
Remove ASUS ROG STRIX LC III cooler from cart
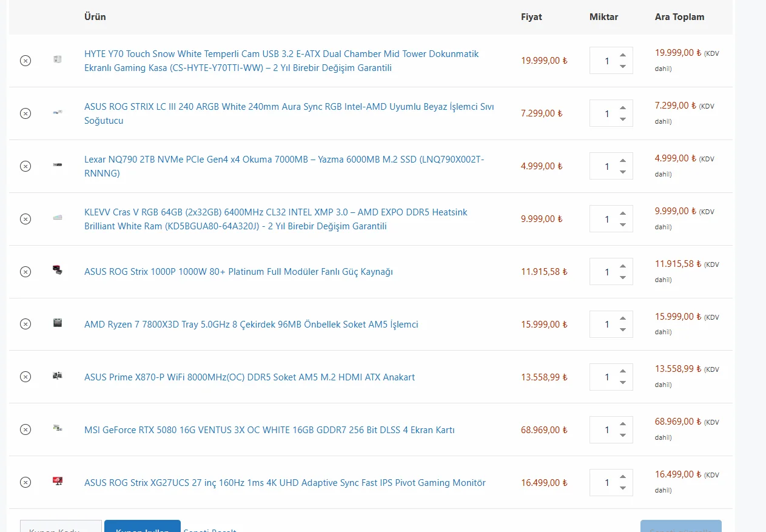pos(25,113)
